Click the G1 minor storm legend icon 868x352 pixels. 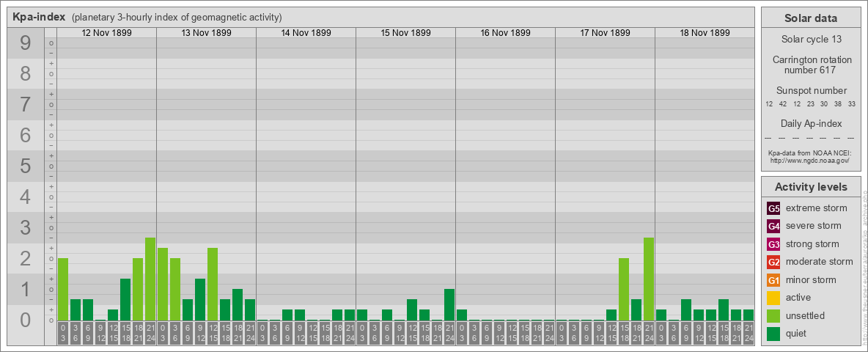click(773, 280)
